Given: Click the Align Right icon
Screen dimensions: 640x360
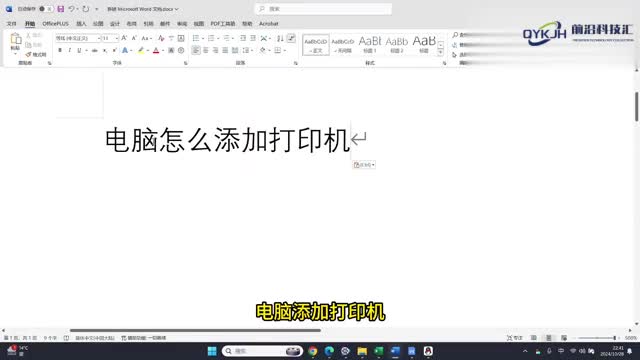Looking at the screenshot, I should (216, 50).
